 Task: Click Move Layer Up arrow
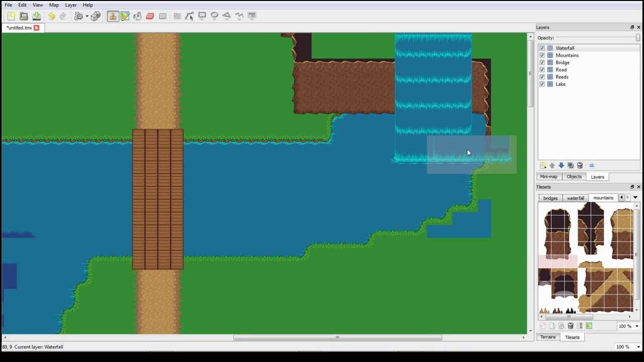[x=552, y=165]
